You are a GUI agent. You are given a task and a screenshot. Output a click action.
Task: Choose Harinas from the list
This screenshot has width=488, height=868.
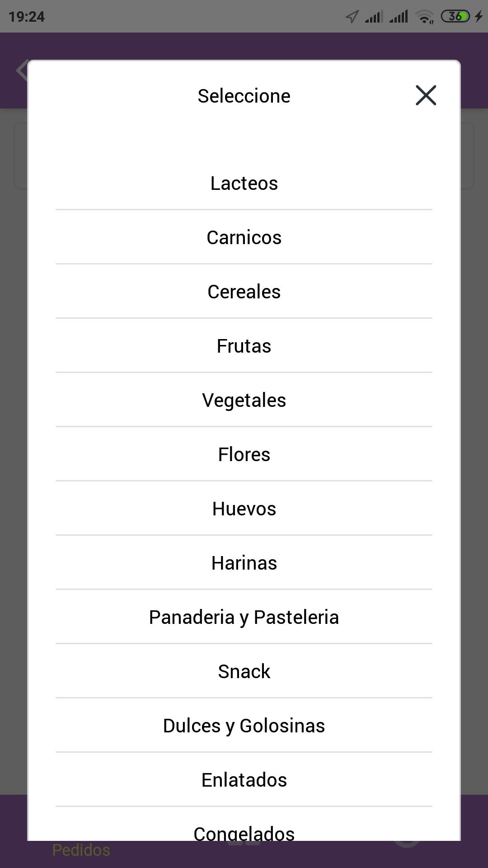(x=244, y=563)
